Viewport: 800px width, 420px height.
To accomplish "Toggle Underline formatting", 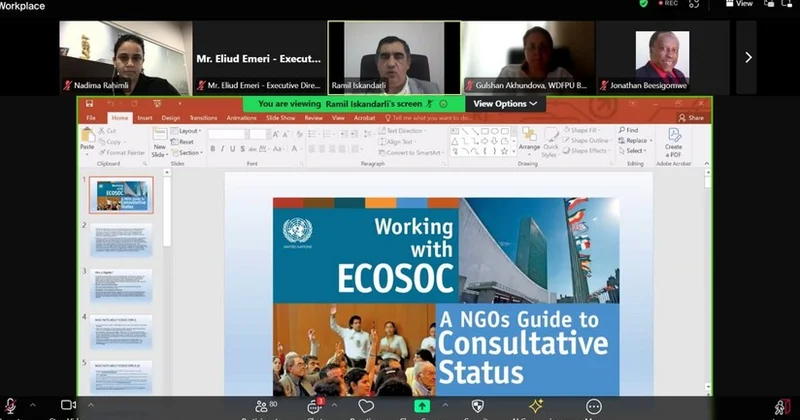I will 233,149.
